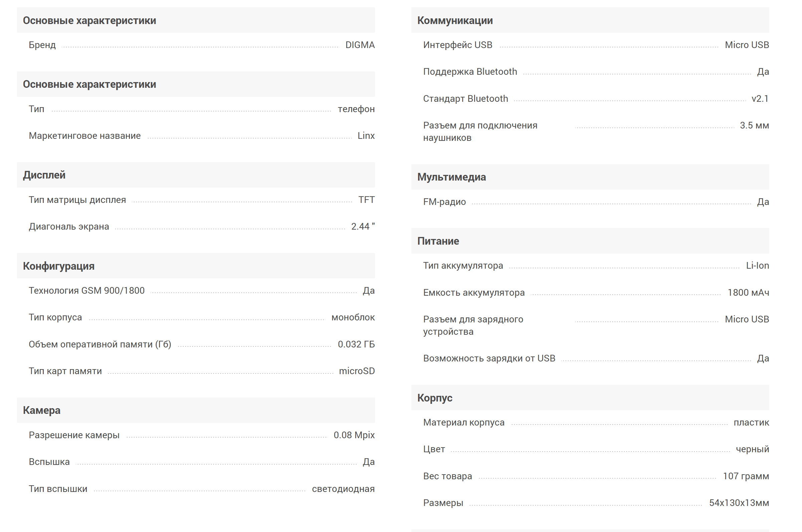Select the 0.08 Mpix camera resolution value
The height and width of the screenshot is (532, 802).
[354, 435]
